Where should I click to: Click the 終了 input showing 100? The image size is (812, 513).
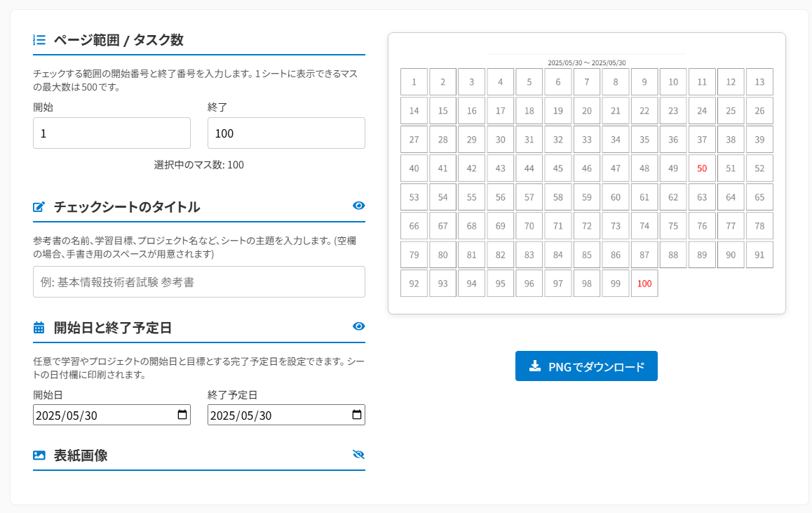point(286,133)
